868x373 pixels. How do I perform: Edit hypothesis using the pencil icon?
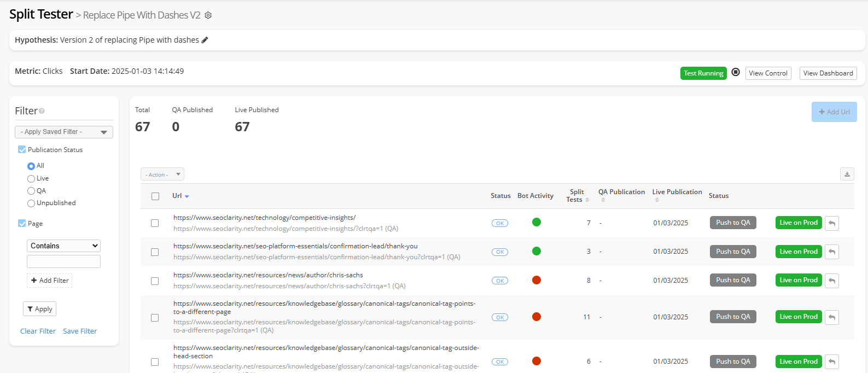[205, 40]
